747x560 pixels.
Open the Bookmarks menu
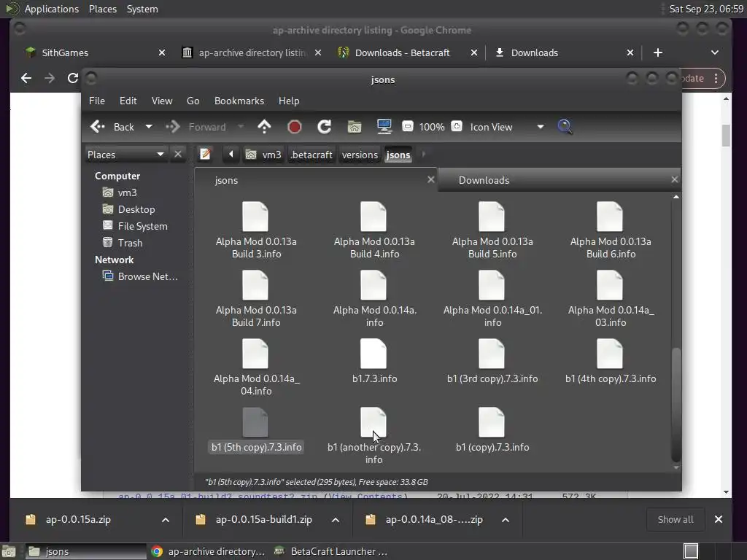[x=239, y=101]
